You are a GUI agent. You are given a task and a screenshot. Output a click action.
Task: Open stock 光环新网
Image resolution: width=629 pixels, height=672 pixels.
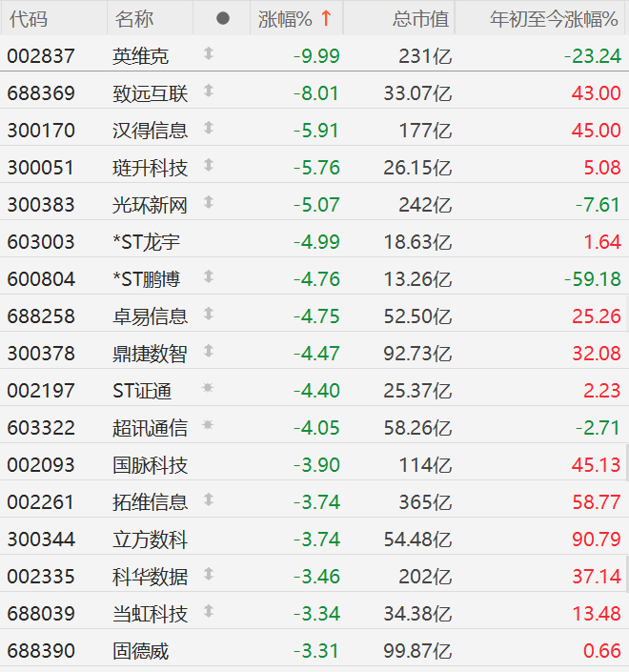tap(150, 205)
